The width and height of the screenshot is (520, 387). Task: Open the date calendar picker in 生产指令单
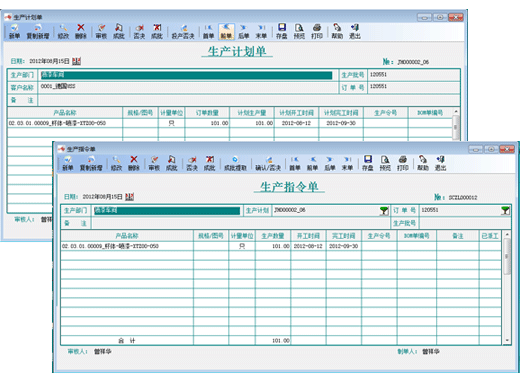(129, 197)
